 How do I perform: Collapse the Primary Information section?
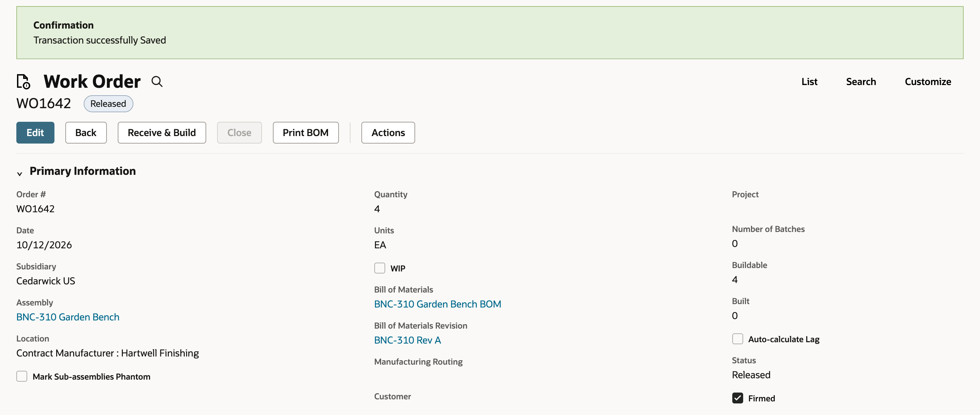click(x=19, y=173)
